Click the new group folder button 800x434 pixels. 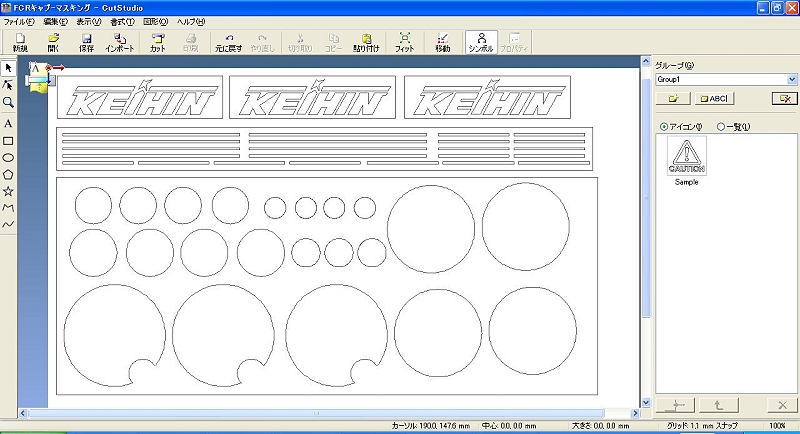pos(673,98)
